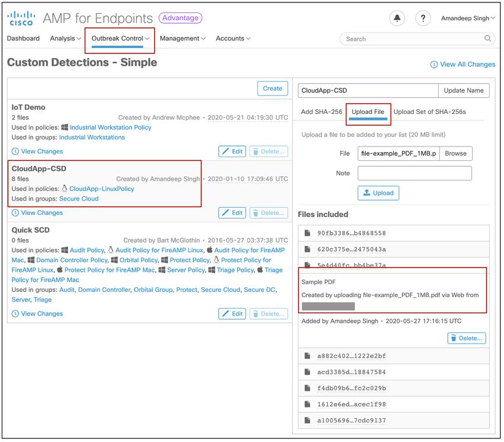504x442 pixels.
Task: Click the clock icon for Quick SCD View Changes
Action: 15,314
